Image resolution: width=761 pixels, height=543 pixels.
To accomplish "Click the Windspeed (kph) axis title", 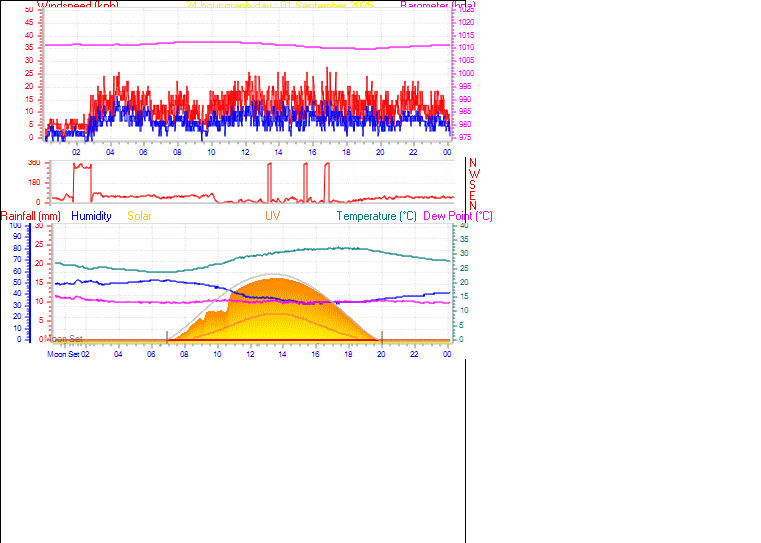I will pyautogui.click(x=77, y=5).
